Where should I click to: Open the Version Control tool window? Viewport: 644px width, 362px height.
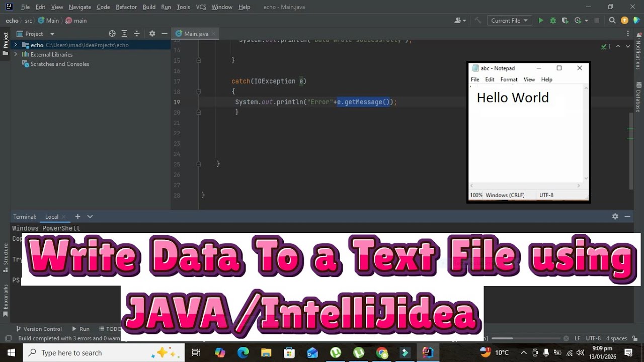point(39,329)
